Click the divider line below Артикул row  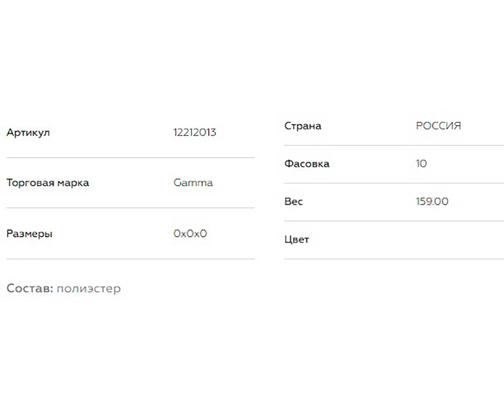(x=130, y=157)
